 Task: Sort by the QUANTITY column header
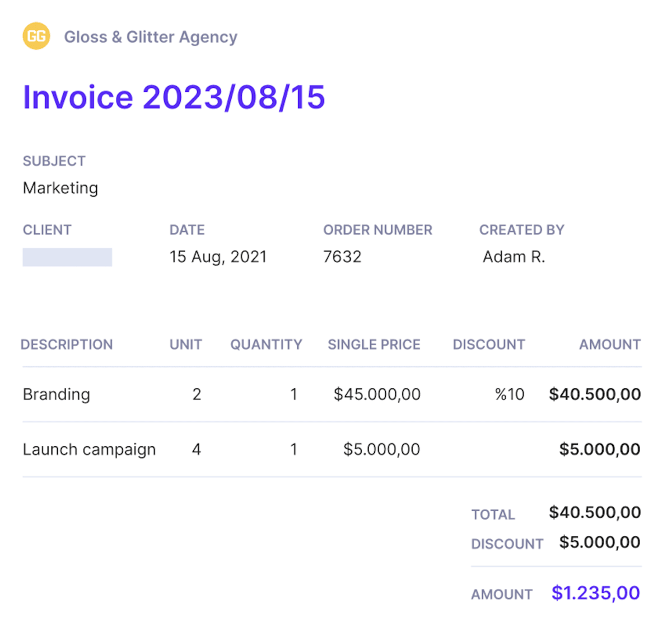tap(266, 344)
